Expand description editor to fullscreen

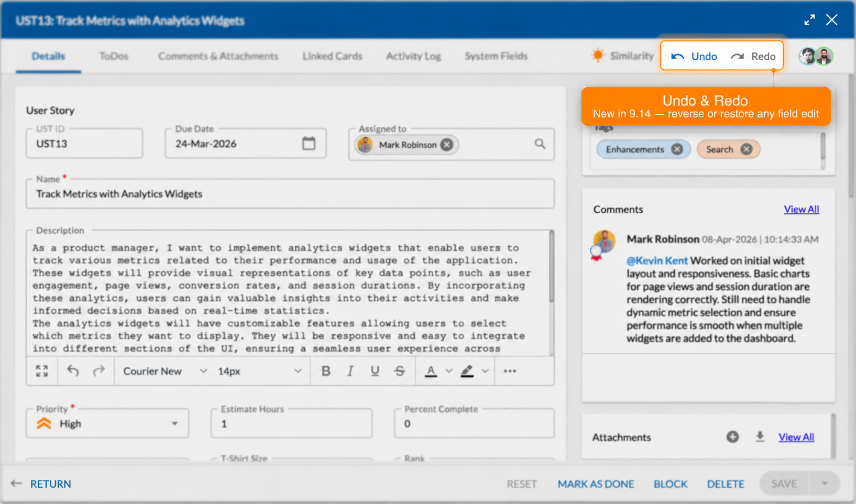pos(42,371)
